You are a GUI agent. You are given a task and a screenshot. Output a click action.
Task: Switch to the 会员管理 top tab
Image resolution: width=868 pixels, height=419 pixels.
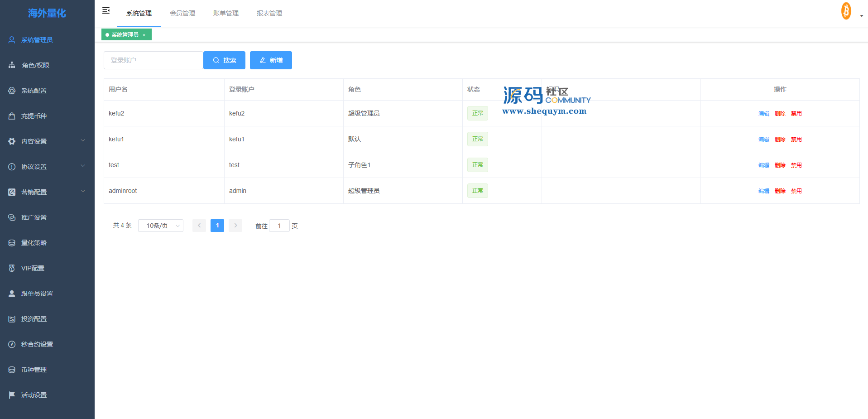point(182,13)
